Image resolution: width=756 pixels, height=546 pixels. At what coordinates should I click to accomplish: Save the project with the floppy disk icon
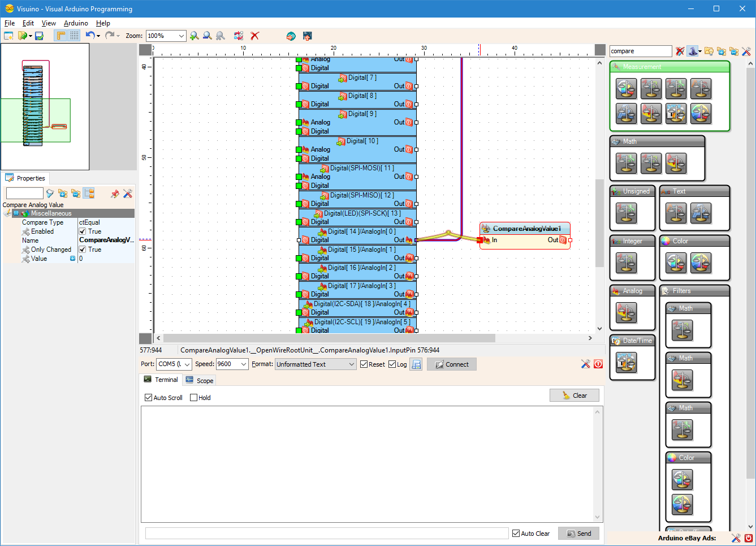coord(39,36)
